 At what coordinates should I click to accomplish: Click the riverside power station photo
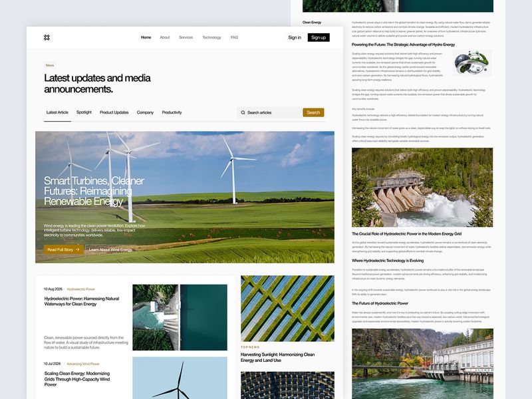tap(422, 364)
